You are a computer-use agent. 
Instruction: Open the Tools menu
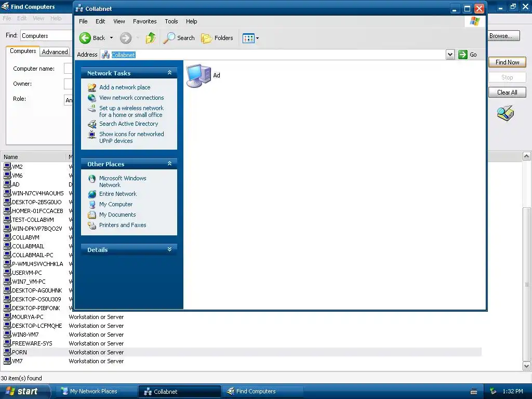(x=171, y=21)
